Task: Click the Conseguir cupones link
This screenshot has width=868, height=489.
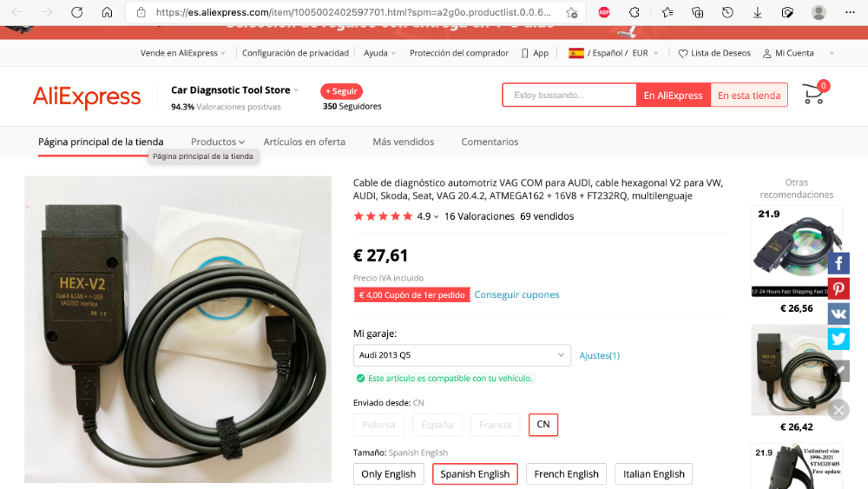Action: click(x=516, y=294)
